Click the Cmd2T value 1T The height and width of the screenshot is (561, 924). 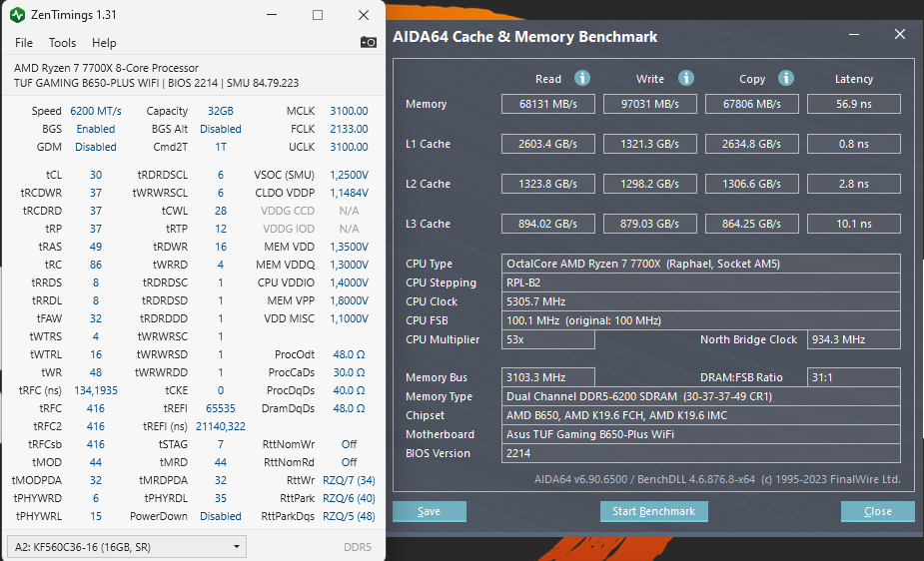pyautogui.click(x=221, y=147)
